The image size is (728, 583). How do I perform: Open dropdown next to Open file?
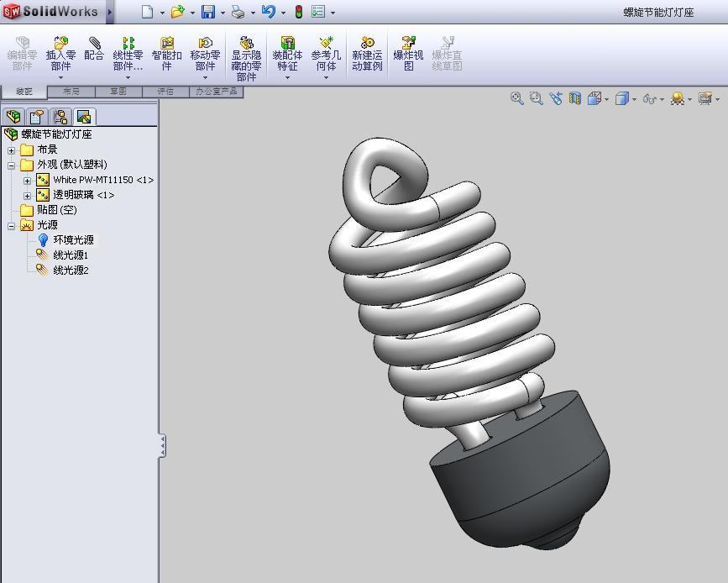click(x=192, y=13)
